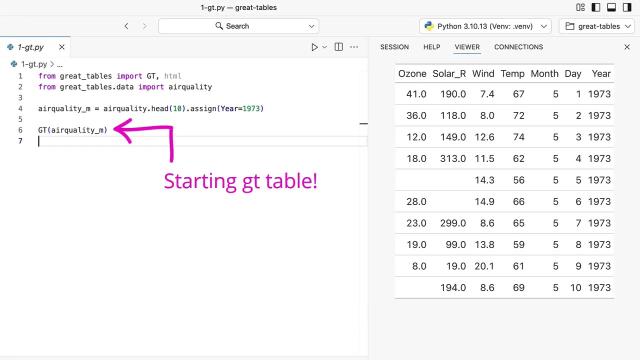This screenshot has width=640, height=360.
Task: Click the Temp column header
Action: (x=512, y=74)
